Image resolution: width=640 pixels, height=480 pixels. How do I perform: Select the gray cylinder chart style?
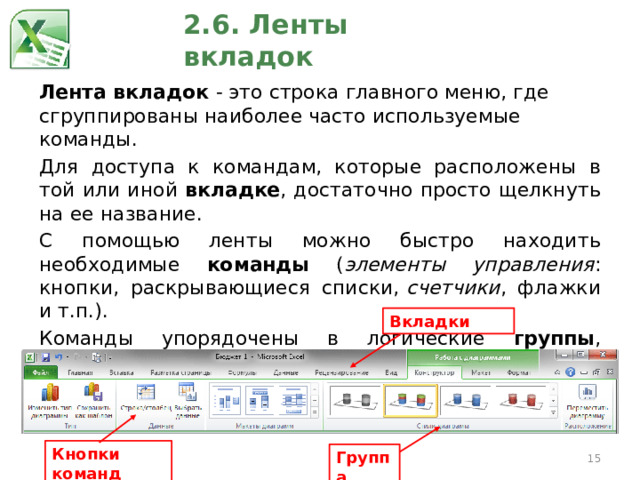coord(355,401)
